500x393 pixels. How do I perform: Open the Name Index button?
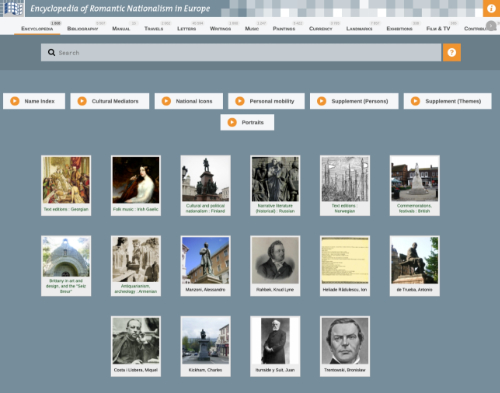click(34, 101)
